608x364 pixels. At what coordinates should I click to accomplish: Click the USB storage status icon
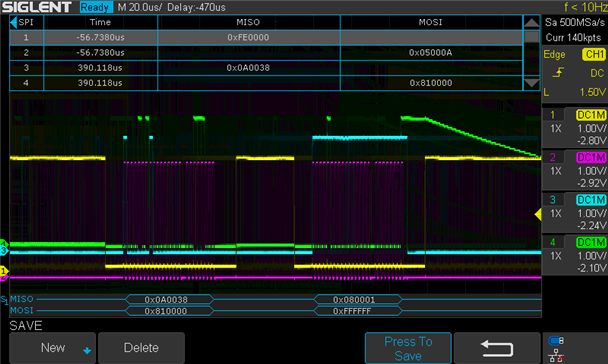(x=556, y=341)
